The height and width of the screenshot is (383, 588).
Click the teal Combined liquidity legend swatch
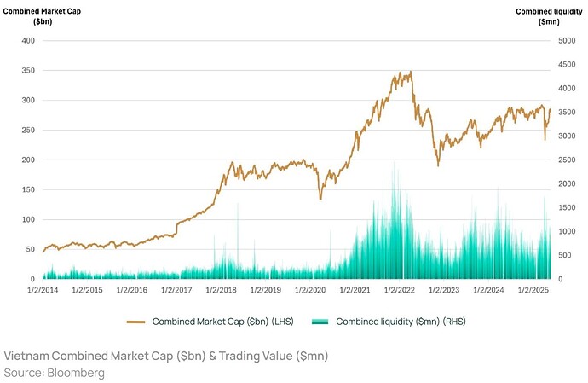(321, 322)
